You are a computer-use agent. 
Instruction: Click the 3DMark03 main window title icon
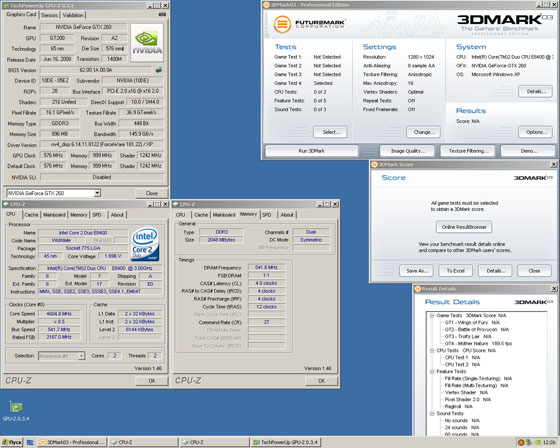[x=266, y=5]
